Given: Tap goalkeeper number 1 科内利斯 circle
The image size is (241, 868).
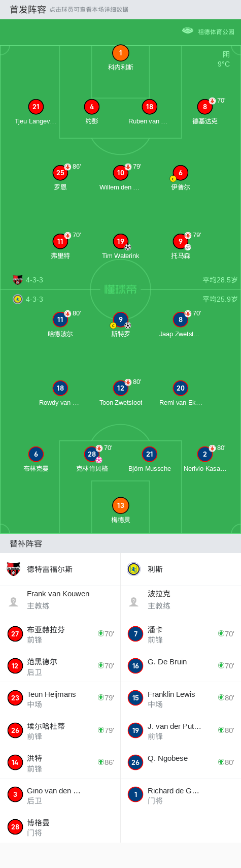Looking at the screenshot, I should click(x=120, y=53).
